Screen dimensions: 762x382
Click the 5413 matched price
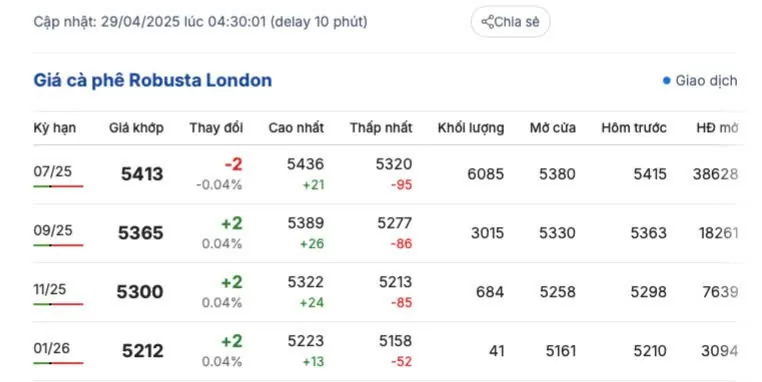(142, 174)
